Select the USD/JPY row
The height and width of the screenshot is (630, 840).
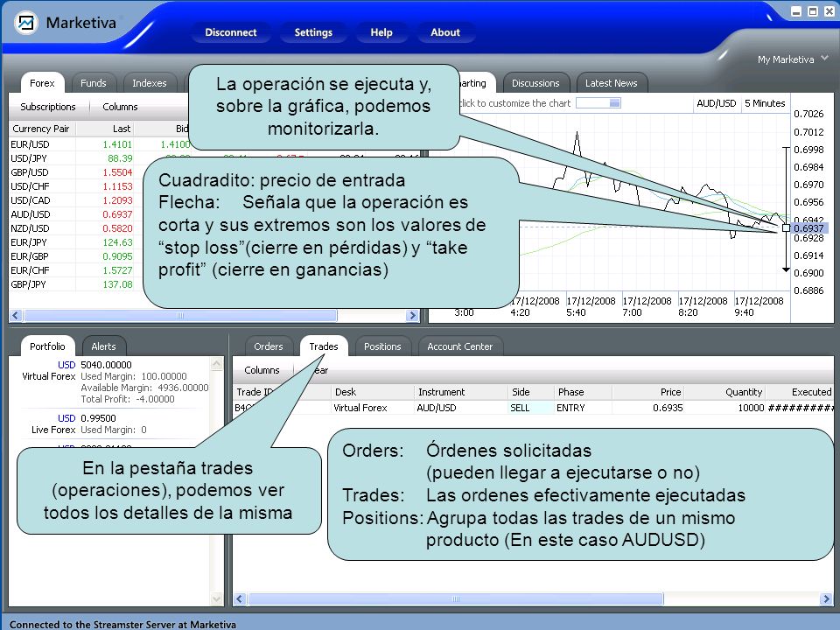pyautogui.click(x=75, y=158)
